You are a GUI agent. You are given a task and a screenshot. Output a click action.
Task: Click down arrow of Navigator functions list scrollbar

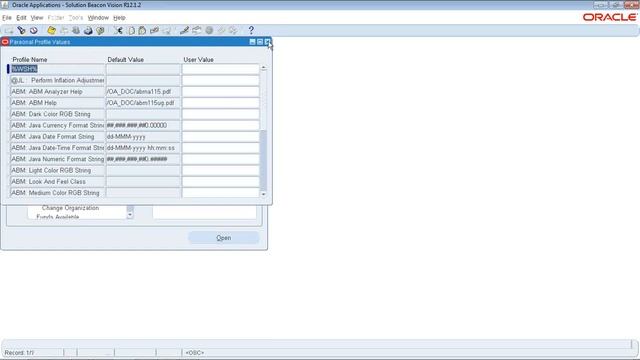point(130,215)
